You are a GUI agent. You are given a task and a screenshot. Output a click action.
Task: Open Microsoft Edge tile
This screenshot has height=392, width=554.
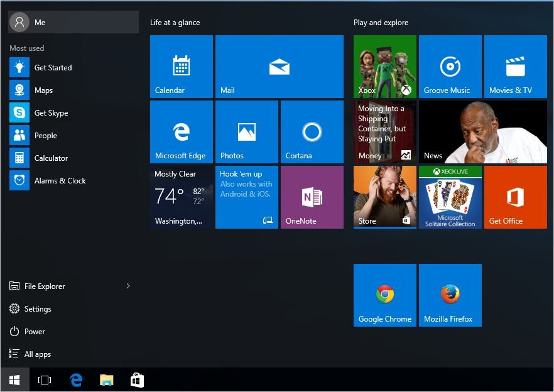[x=182, y=132]
